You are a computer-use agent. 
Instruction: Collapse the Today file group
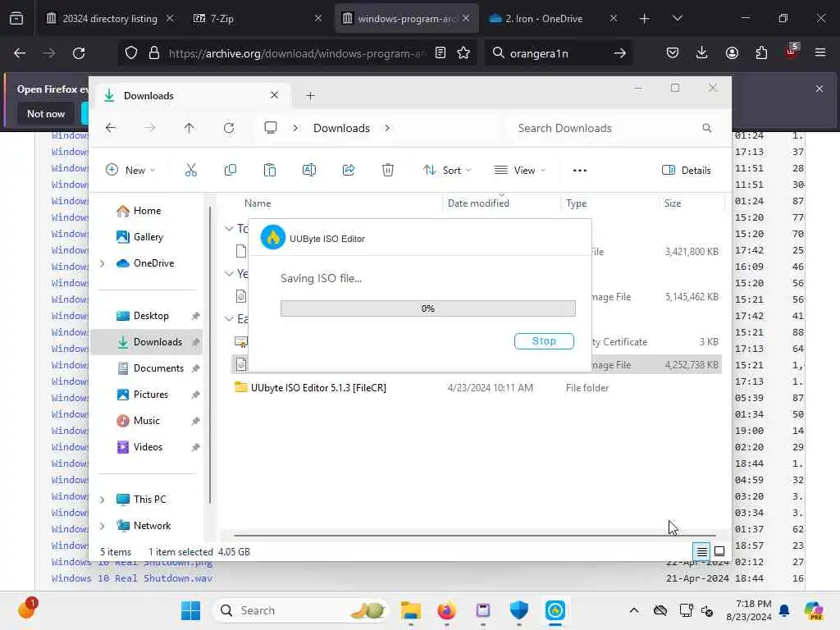click(x=229, y=229)
